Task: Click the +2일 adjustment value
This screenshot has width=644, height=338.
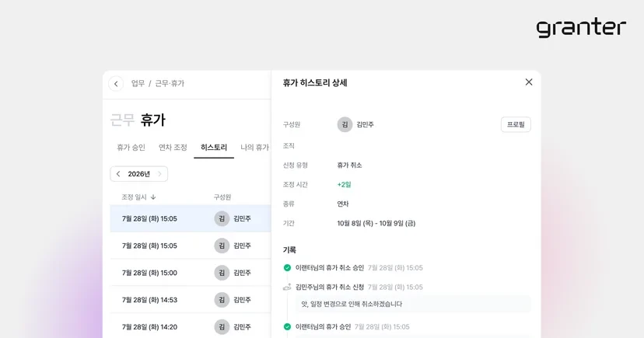Action: 345,185
